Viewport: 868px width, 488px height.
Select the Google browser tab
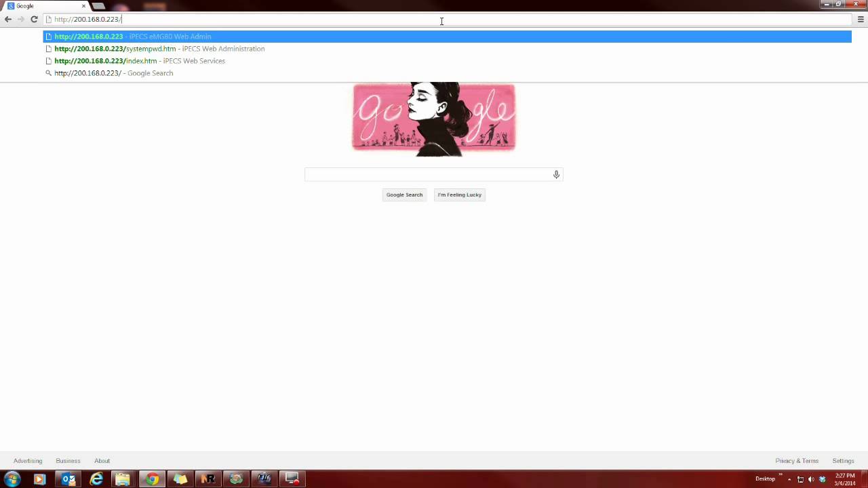45,6
